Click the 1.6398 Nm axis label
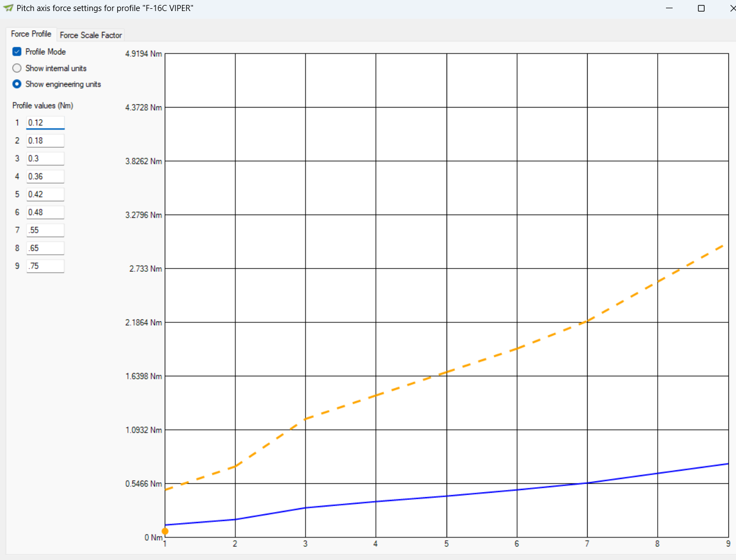 click(143, 376)
